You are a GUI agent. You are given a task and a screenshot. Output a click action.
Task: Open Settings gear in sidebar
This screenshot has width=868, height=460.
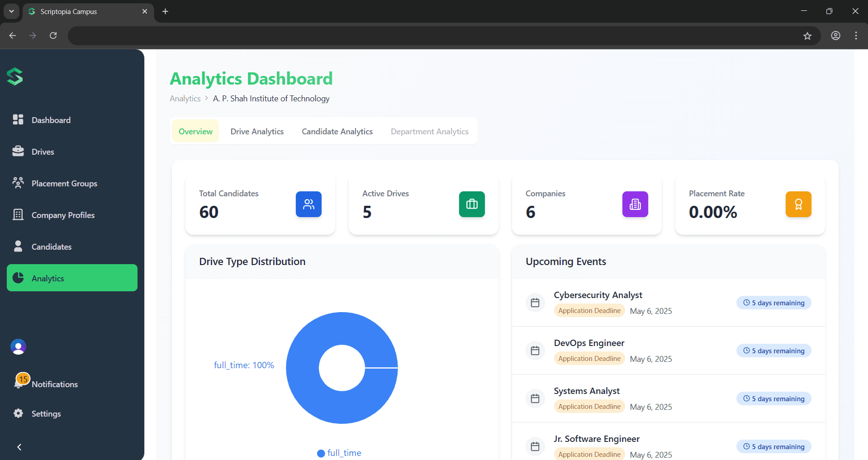click(x=18, y=413)
